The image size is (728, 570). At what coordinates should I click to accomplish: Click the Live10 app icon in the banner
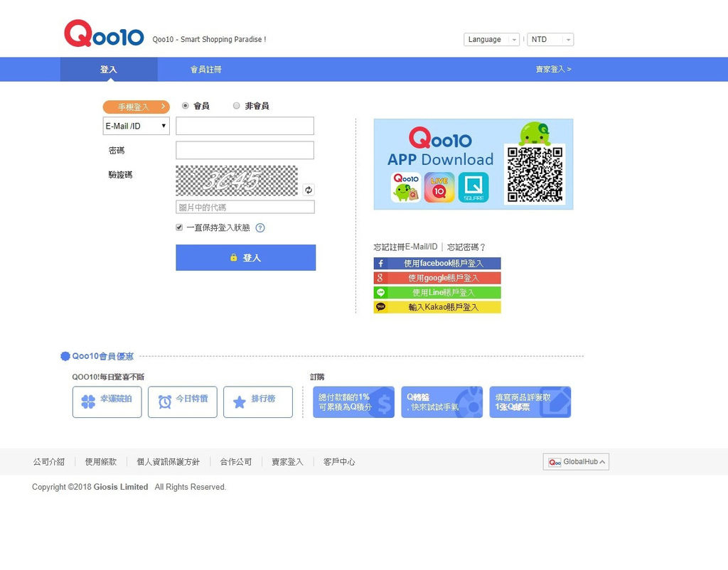click(x=439, y=187)
